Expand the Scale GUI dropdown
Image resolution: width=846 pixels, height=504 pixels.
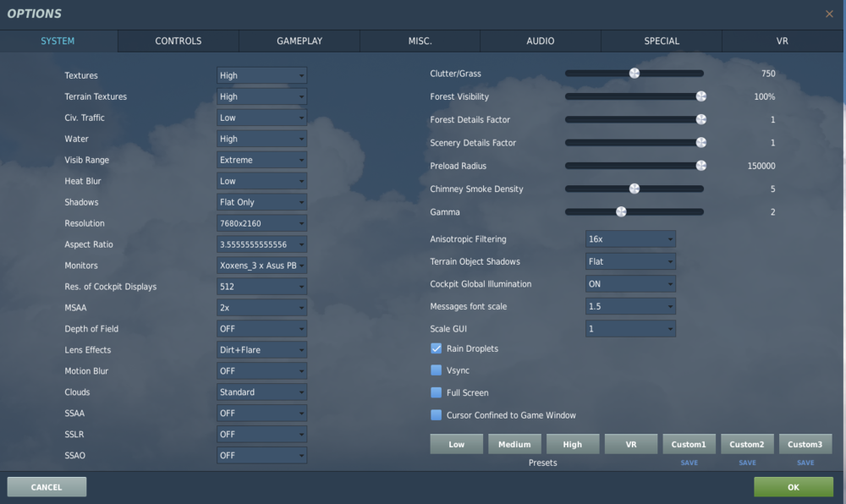(630, 328)
